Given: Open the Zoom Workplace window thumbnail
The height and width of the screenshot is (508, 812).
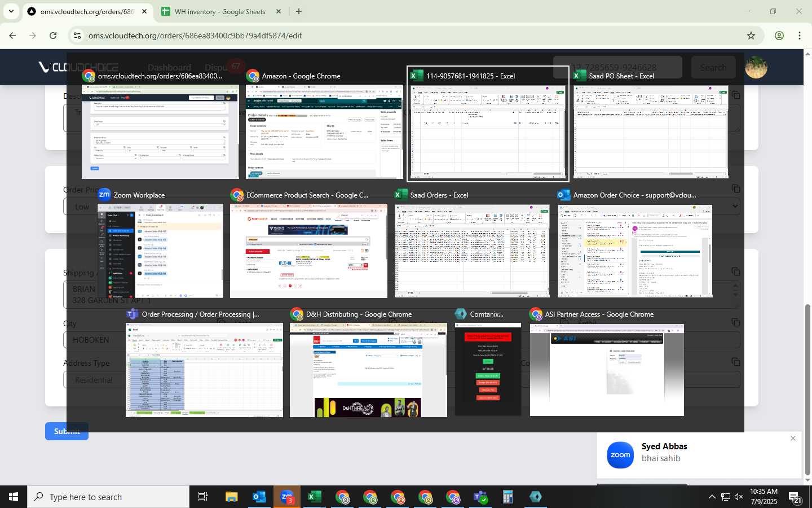Looking at the screenshot, I should 160,251.
